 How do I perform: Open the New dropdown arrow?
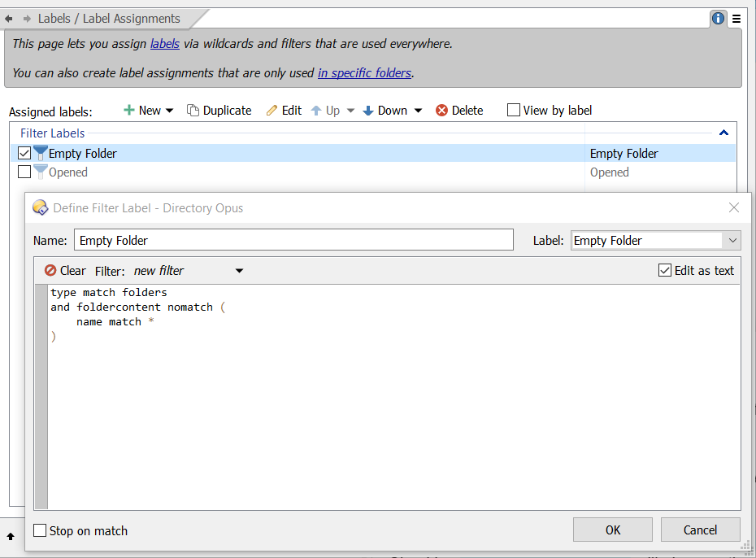[x=169, y=111]
